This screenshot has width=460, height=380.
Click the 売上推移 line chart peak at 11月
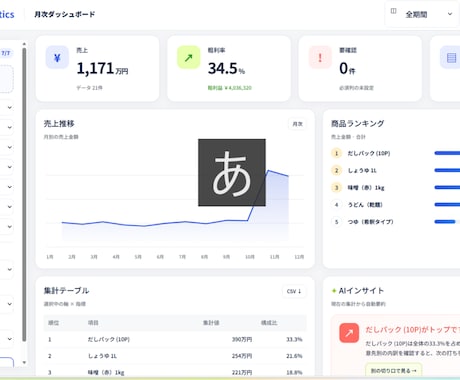pos(269,171)
